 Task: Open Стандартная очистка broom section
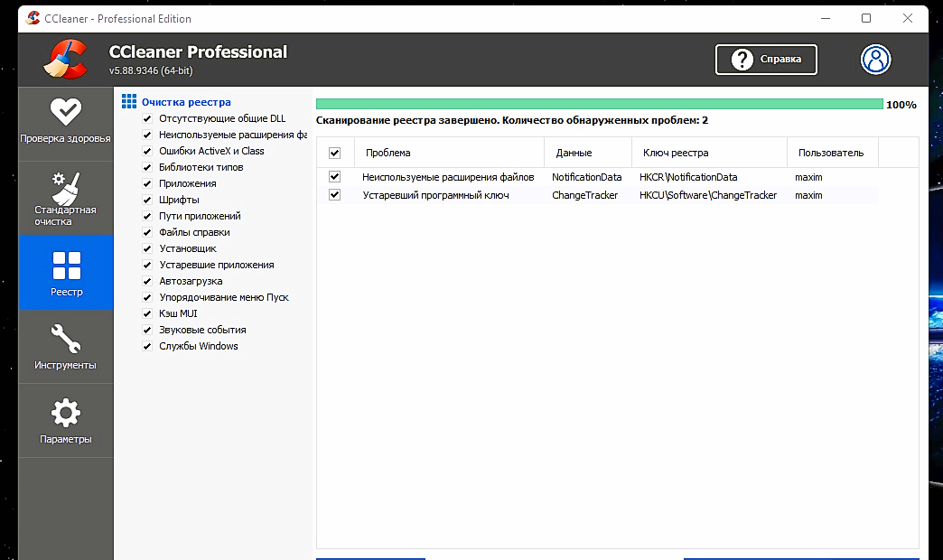click(x=66, y=198)
